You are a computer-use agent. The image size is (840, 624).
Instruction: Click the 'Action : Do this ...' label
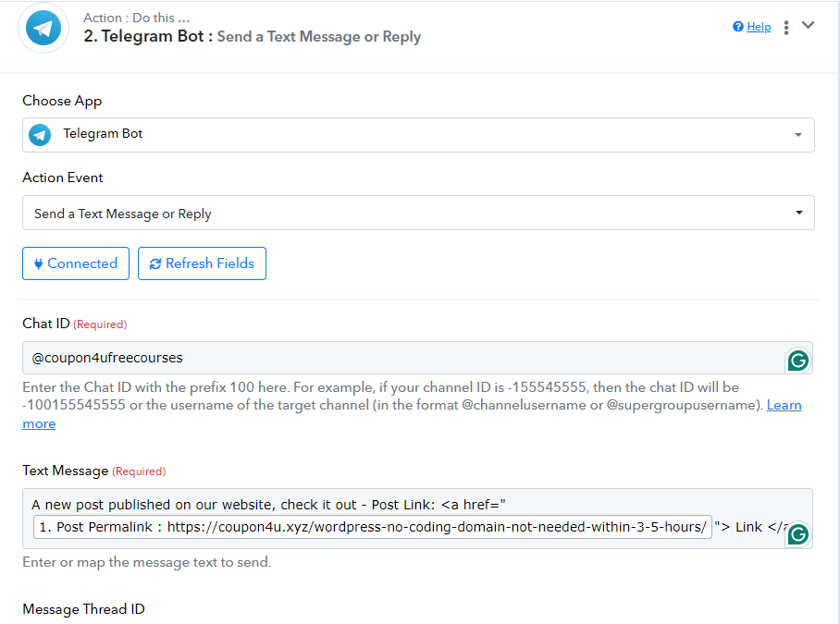pyautogui.click(x=136, y=18)
